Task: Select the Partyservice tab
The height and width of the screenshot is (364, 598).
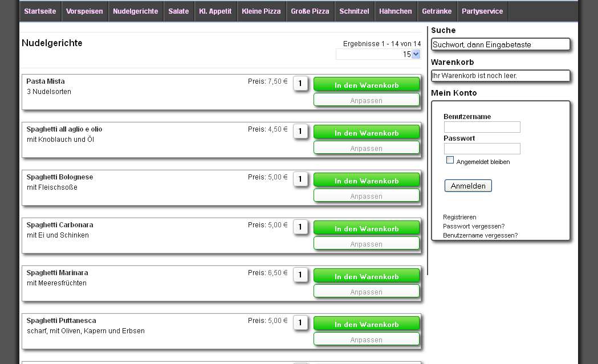Action: tap(482, 11)
